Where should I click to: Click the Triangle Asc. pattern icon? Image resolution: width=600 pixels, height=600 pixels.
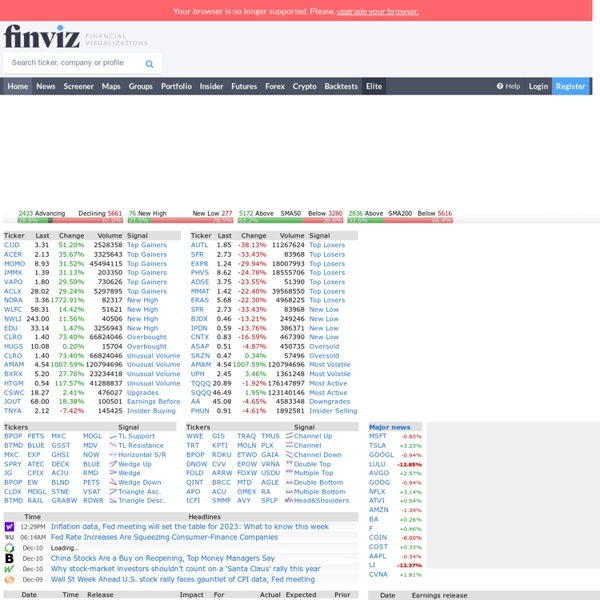(112, 491)
